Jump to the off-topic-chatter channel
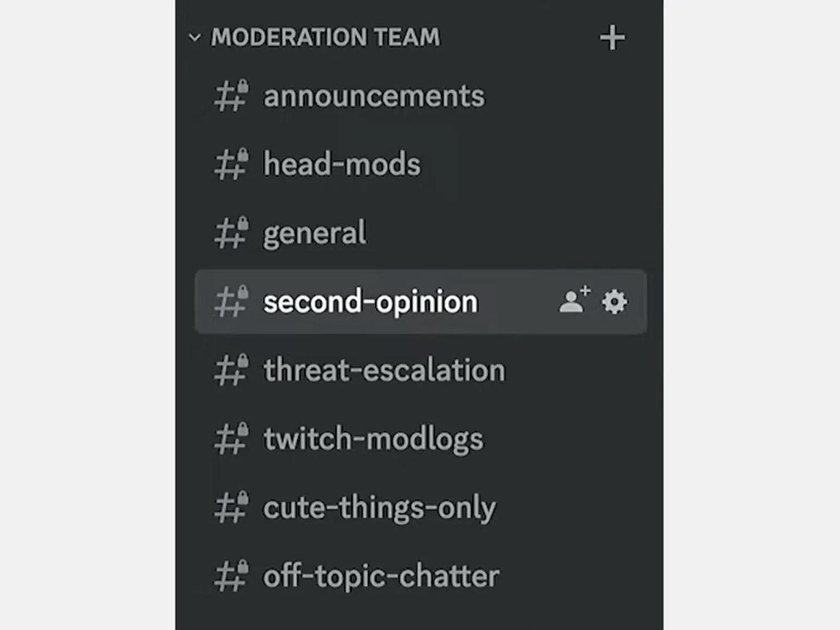The width and height of the screenshot is (840, 630). [381, 577]
